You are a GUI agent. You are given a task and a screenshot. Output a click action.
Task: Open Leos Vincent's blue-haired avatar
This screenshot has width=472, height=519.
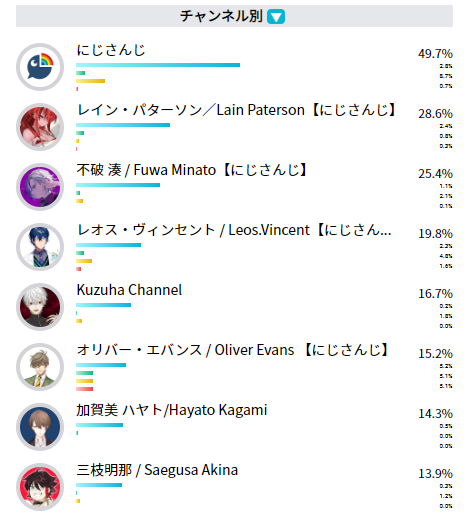click(40, 247)
